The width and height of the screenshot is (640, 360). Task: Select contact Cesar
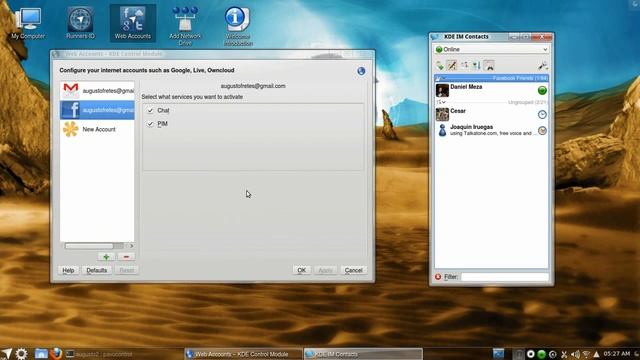point(491,114)
